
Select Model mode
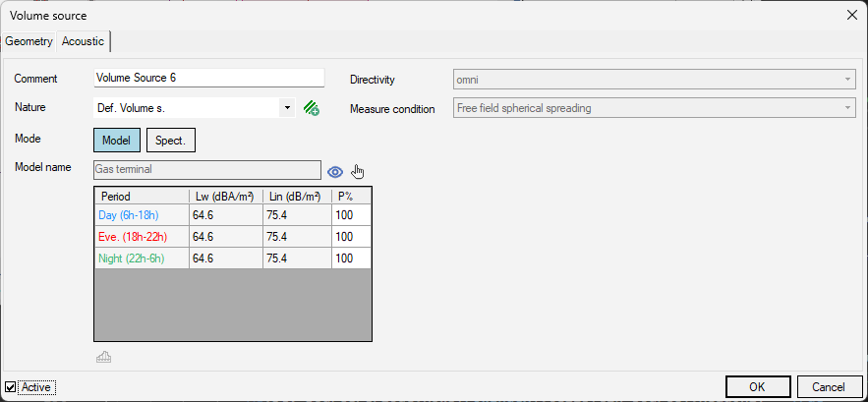coord(117,141)
